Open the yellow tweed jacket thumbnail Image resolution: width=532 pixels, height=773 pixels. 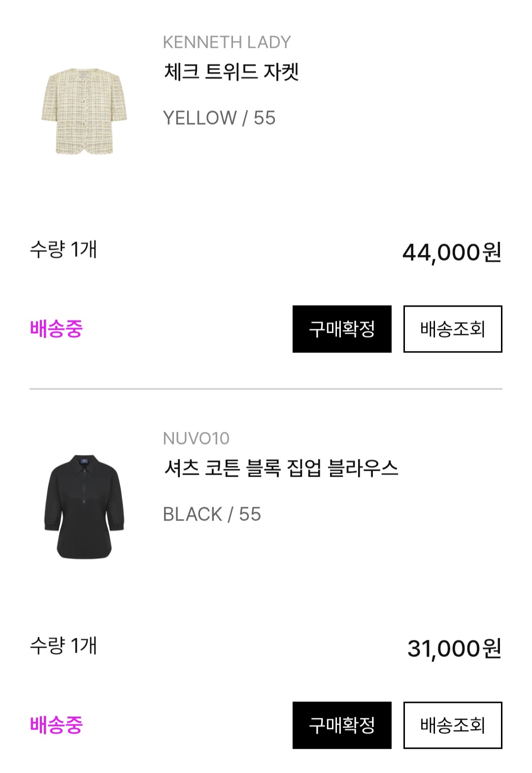[x=84, y=111]
